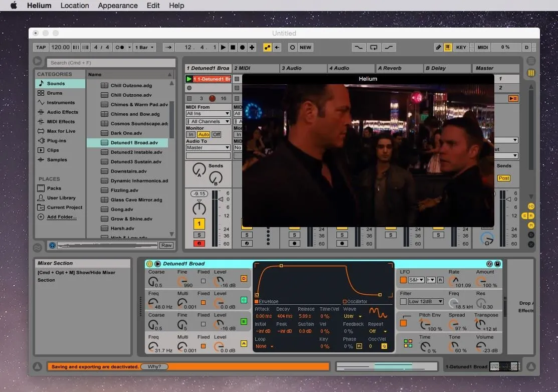Viewport: 558px width, 392px height.
Task: Select the Master track header
Action: [x=496, y=68]
